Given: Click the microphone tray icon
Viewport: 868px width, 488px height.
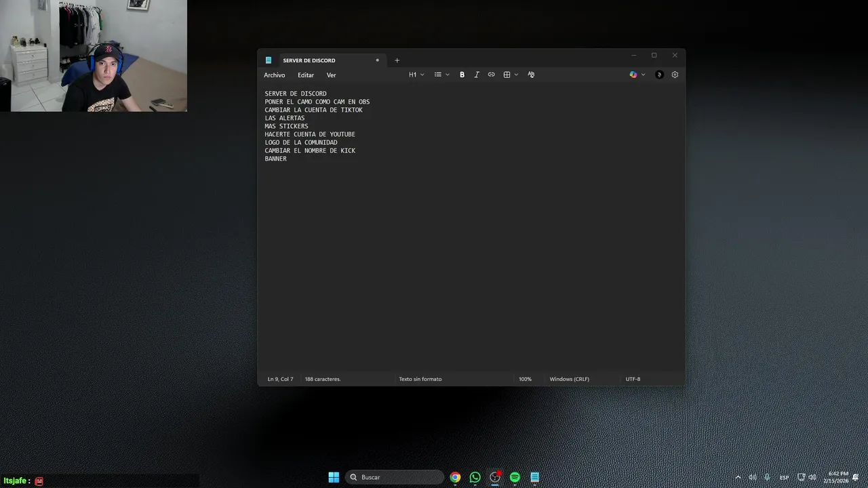Looking at the screenshot, I should [x=767, y=477].
